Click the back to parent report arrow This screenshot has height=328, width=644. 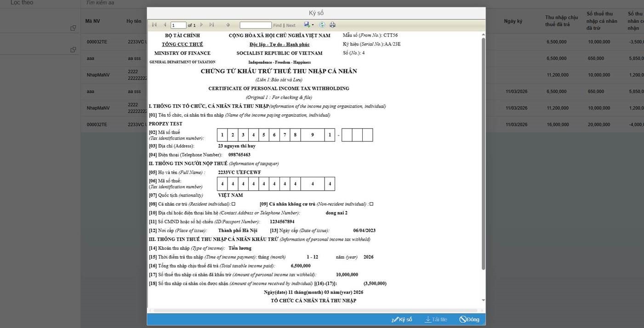click(228, 25)
